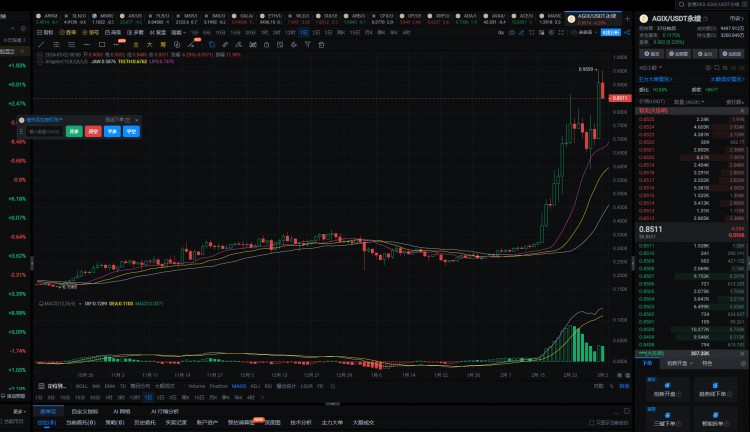750x432 pixels.
Task: Click the search icon in top bar
Action: pyautogui.click(x=682, y=4)
